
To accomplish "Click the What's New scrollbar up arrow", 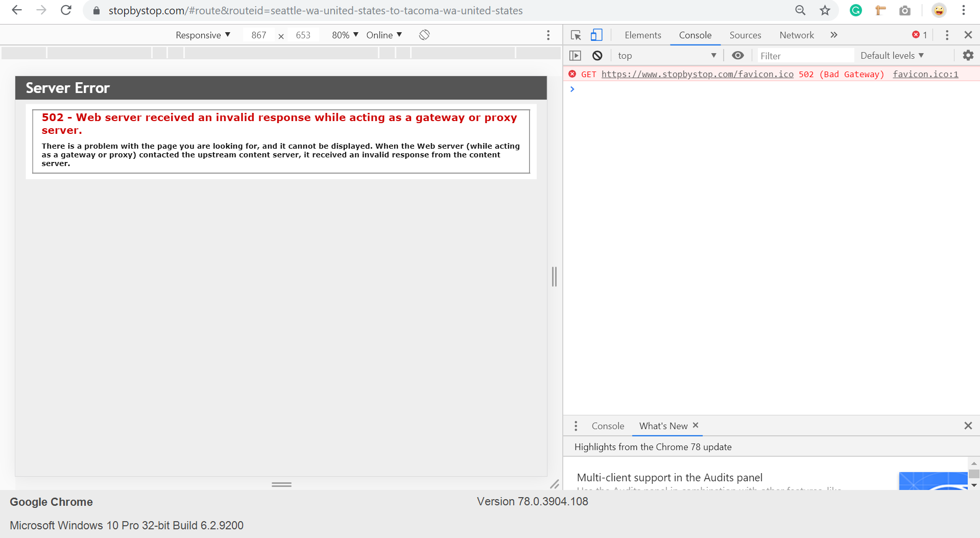I will tap(974, 463).
